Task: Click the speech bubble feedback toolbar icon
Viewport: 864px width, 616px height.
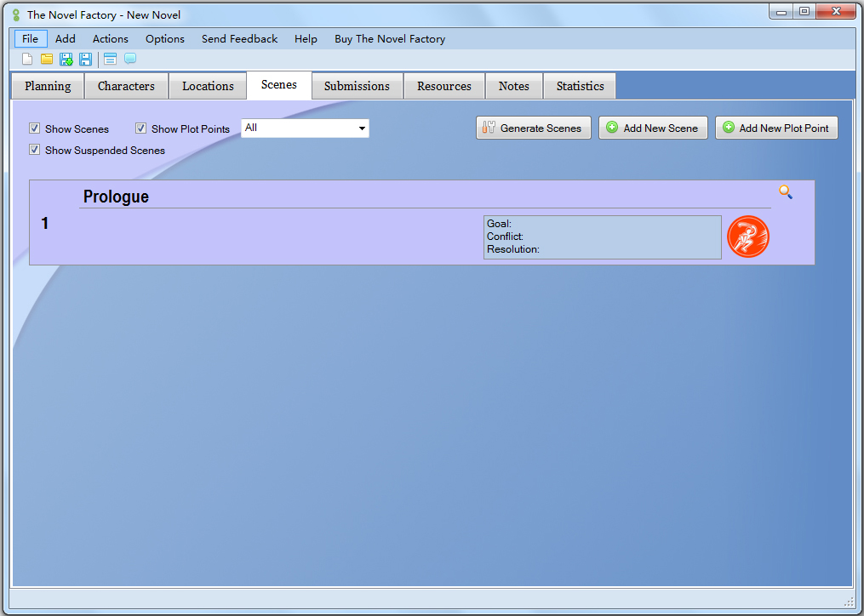Action: pos(130,59)
